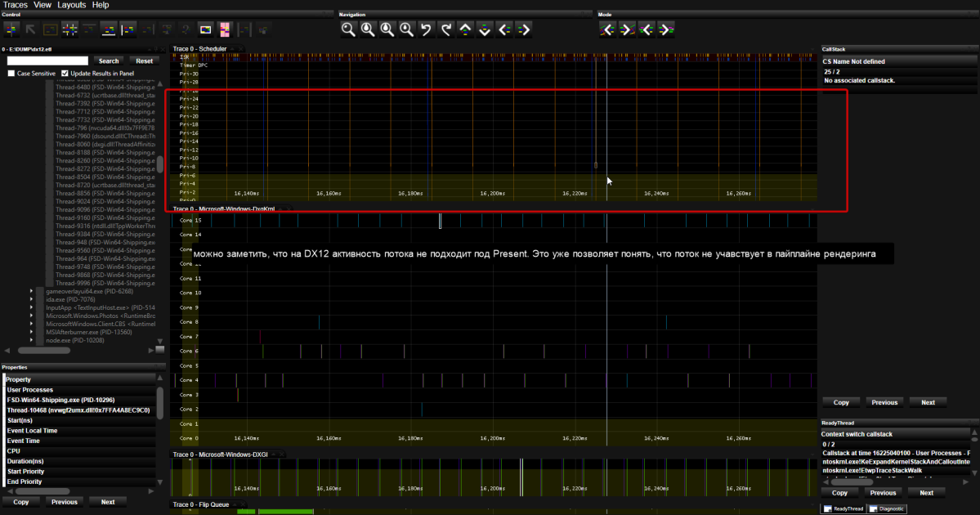Click the Thread-10468 nvwgf2umx.dll property row

[x=79, y=410]
